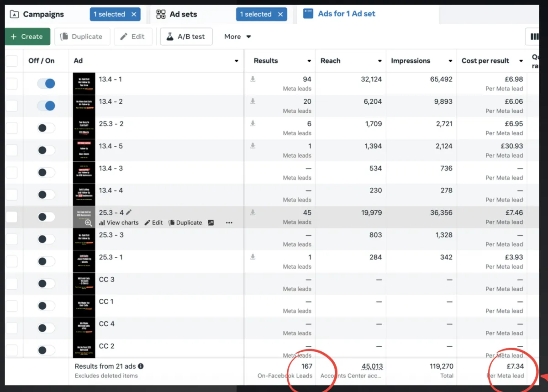
Task: Open the 13.4 - 1 ad thumbnail
Action: [84, 84]
